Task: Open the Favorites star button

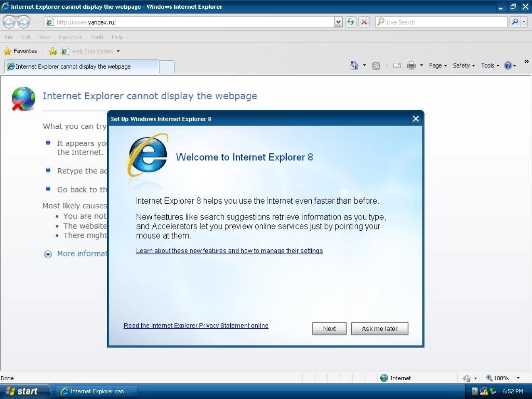Action: tap(20, 51)
